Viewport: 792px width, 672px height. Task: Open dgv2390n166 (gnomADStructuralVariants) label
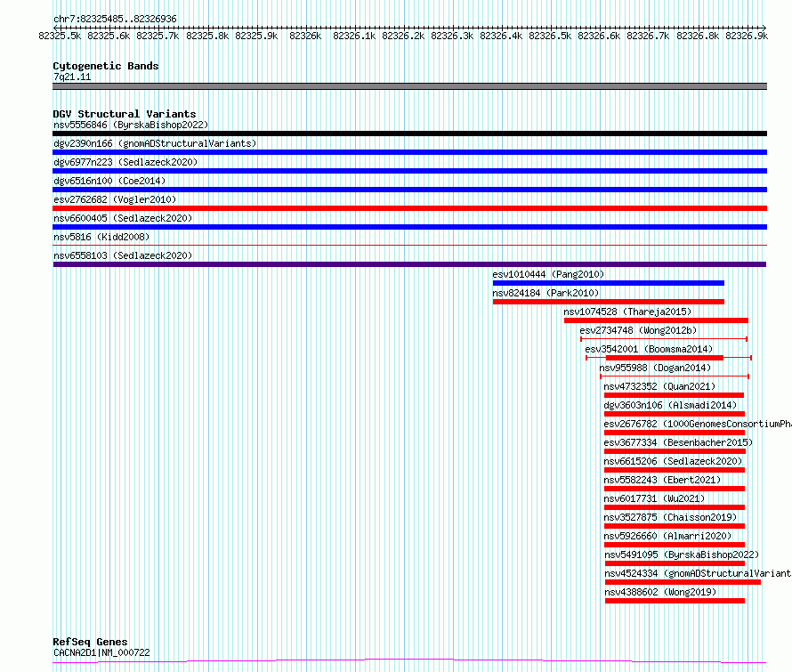(x=155, y=143)
